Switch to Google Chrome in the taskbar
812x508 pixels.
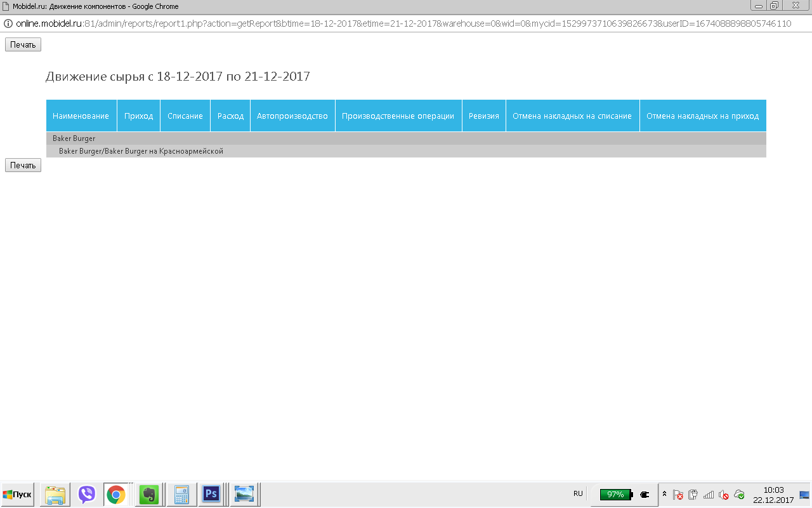click(116, 494)
